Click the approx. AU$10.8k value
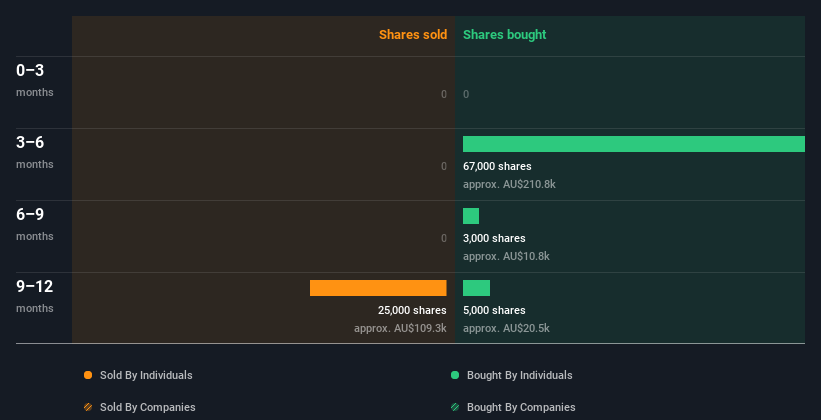 pos(506,257)
